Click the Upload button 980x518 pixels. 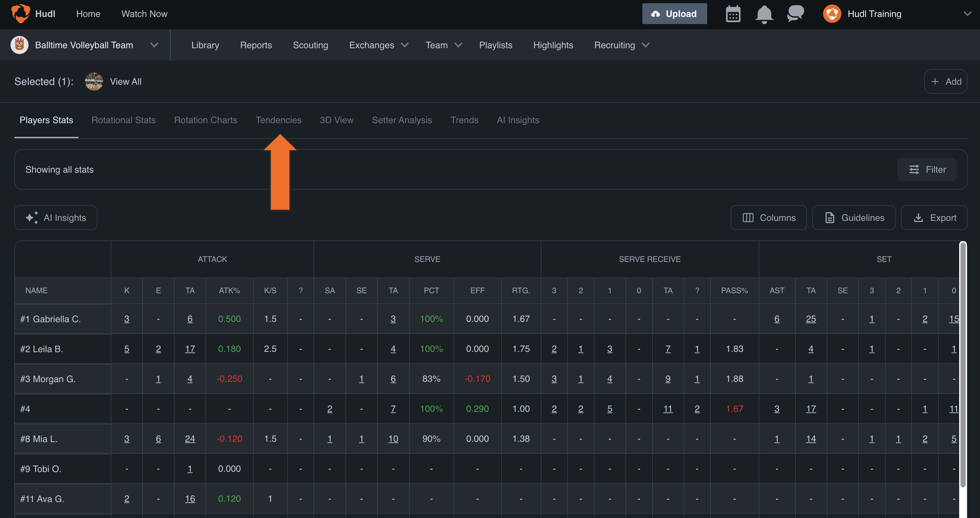tap(675, 14)
